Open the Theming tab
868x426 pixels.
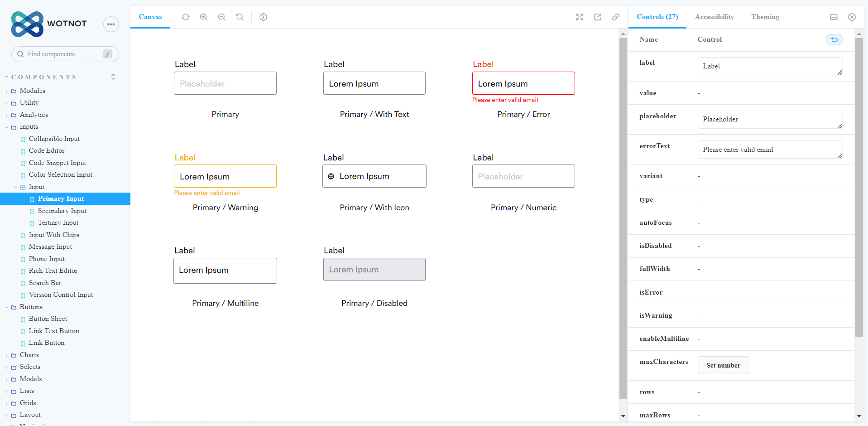click(765, 17)
